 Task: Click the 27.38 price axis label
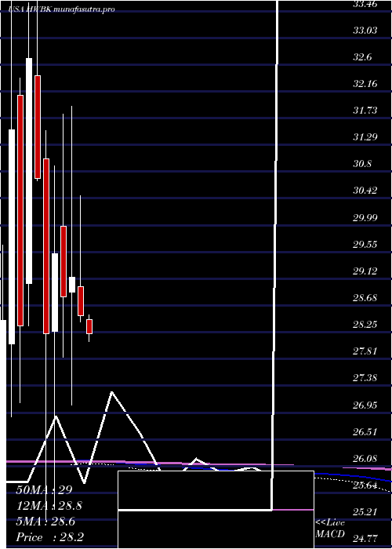pyautogui.click(x=365, y=378)
